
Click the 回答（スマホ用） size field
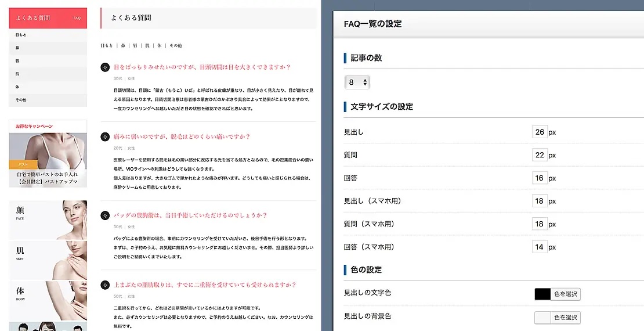540,247
